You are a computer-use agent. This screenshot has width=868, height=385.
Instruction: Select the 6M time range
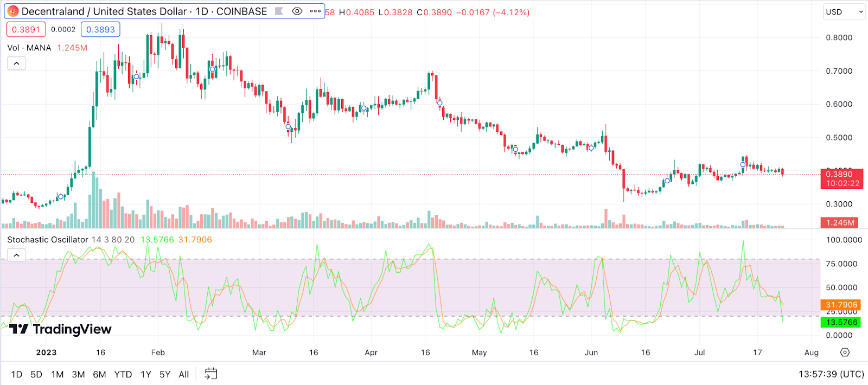pyautogui.click(x=99, y=374)
